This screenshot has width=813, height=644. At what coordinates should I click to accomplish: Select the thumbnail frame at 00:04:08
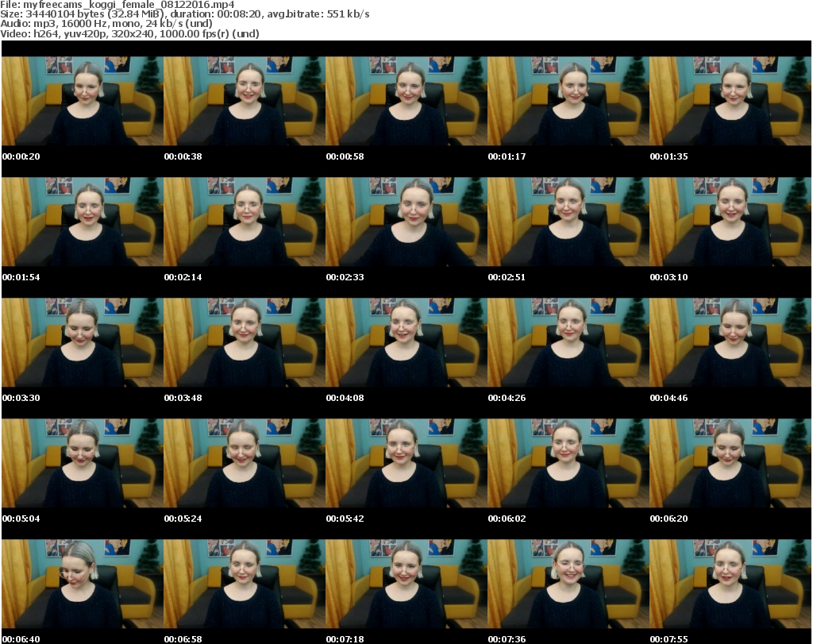(x=406, y=343)
